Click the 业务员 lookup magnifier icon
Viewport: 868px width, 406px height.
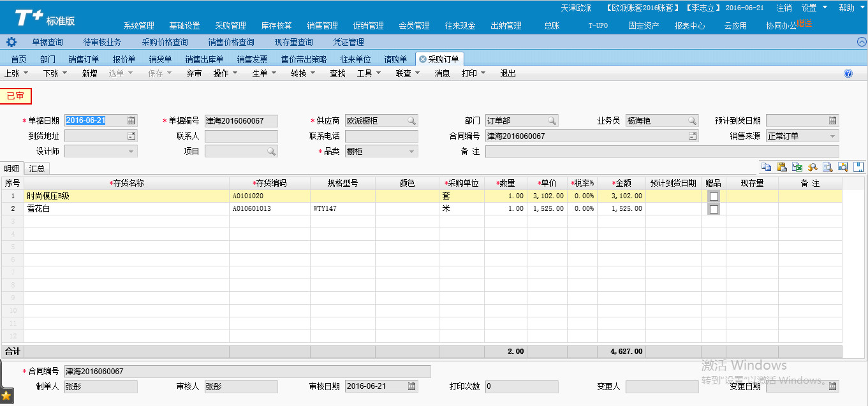692,120
